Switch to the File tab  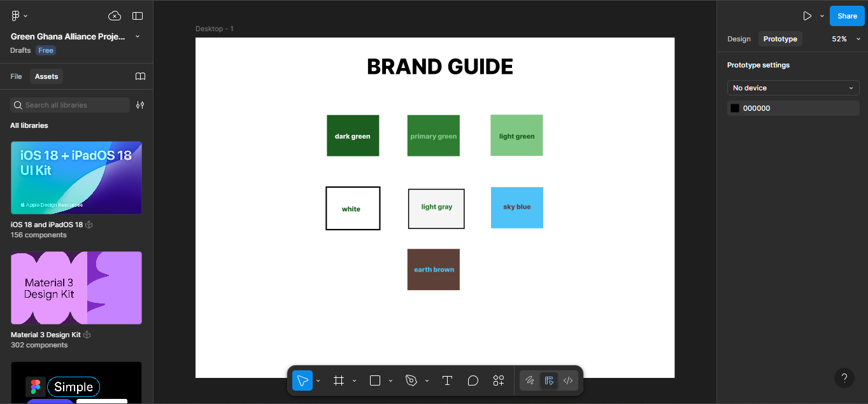pyautogui.click(x=16, y=76)
